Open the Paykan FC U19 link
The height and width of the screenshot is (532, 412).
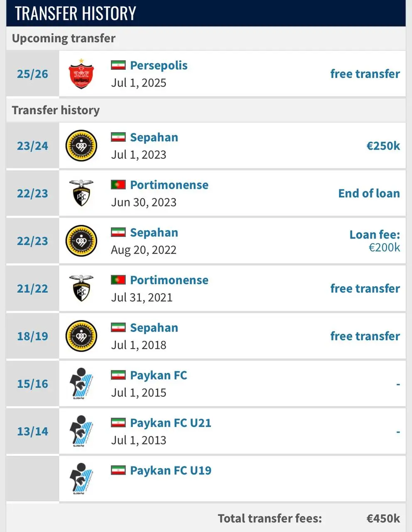(171, 470)
